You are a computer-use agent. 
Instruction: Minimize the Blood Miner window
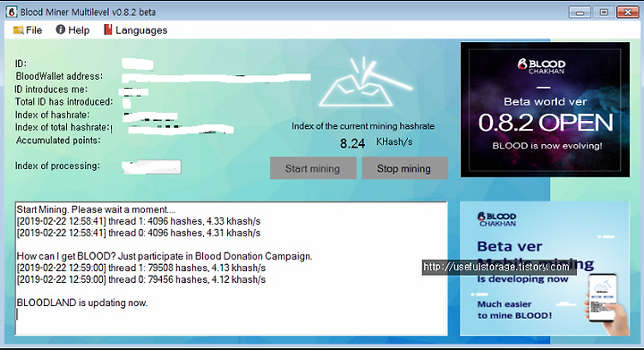[580, 13]
